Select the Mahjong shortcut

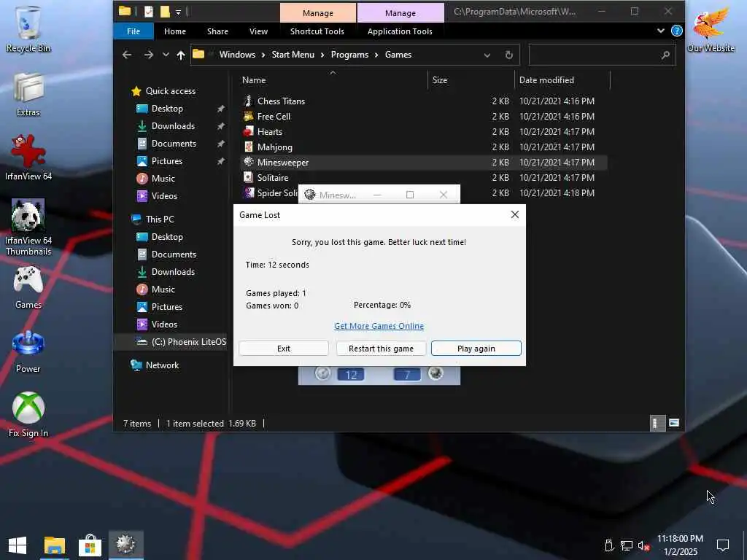pos(275,147)
